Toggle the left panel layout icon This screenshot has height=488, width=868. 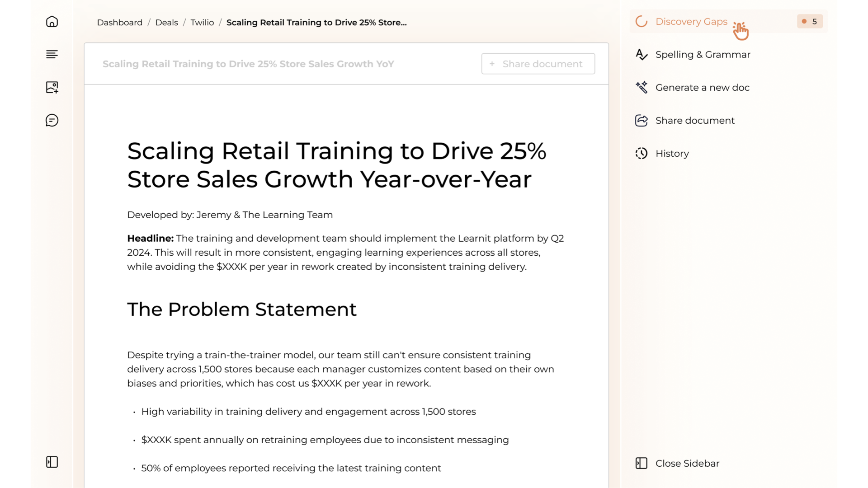point(52,462)
